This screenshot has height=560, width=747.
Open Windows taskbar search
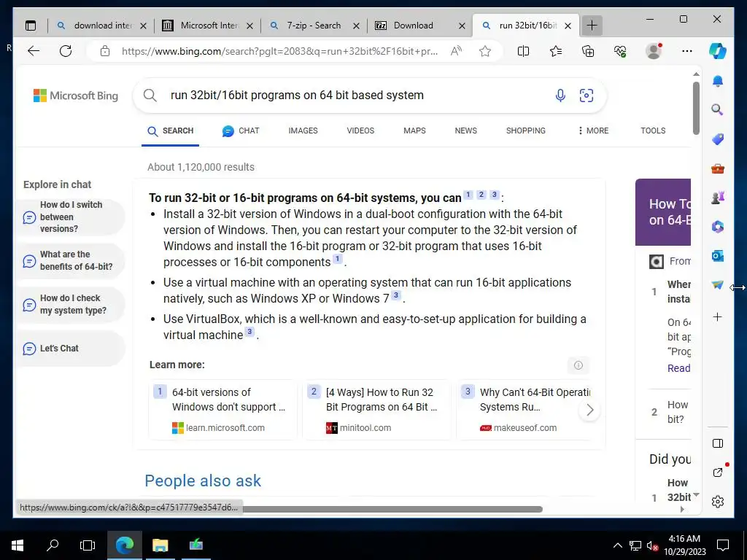coord(53,545)
